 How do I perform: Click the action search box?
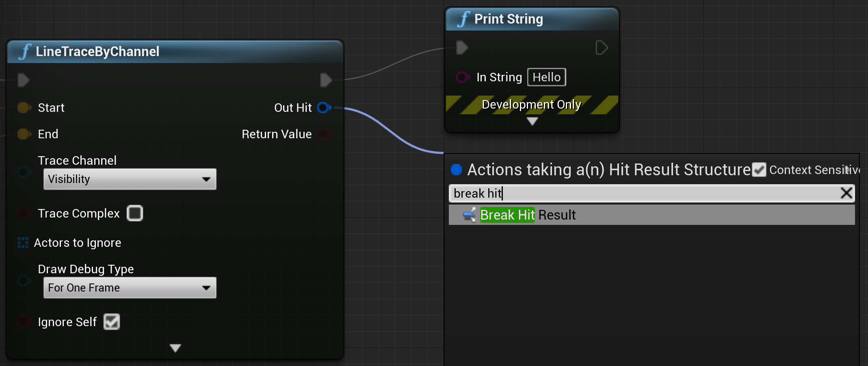coord(650,193)
